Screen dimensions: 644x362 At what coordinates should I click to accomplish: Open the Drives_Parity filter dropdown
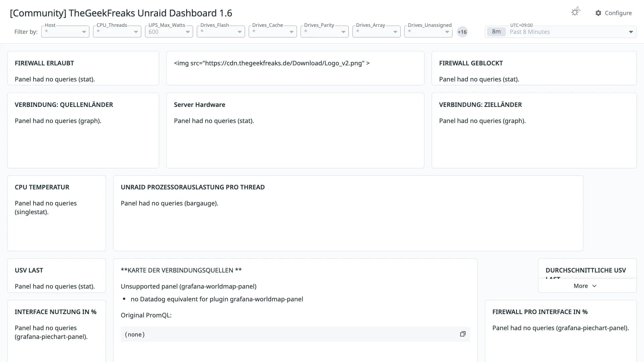click(x=324, y=32)
